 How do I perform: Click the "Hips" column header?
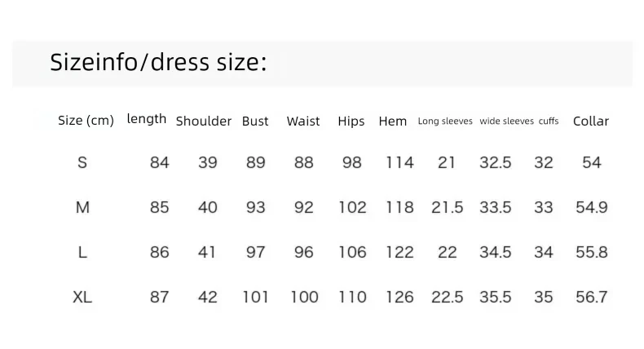coord(351,121)
